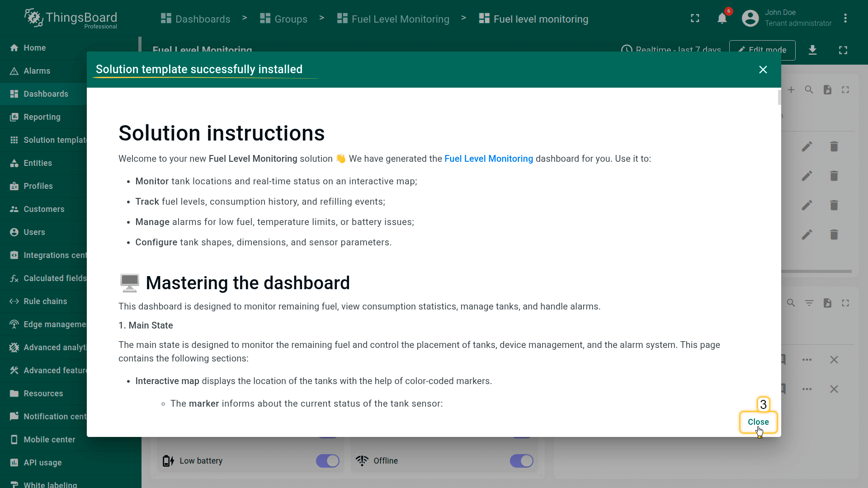Dismiss dialog with the X icon
The height and width of the screenshot is (488, 868).
click(763, 70)
